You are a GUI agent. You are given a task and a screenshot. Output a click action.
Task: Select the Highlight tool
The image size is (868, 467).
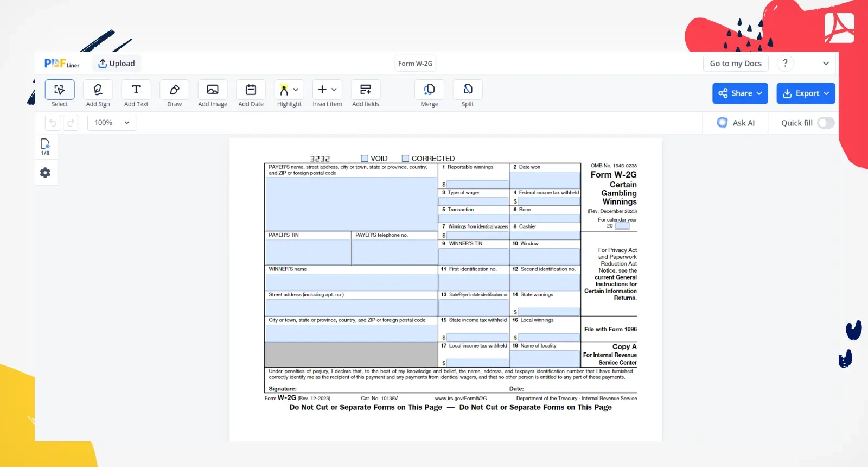tap(284, 90)
